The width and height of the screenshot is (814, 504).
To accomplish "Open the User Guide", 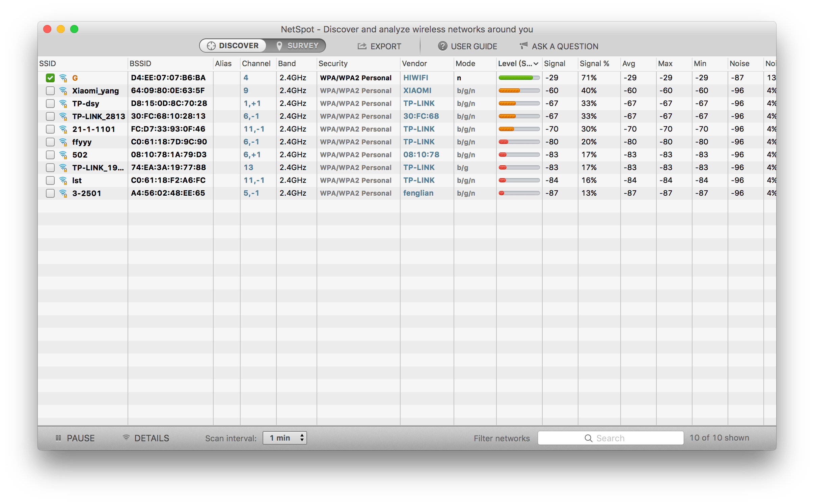I will click(467, 46).
